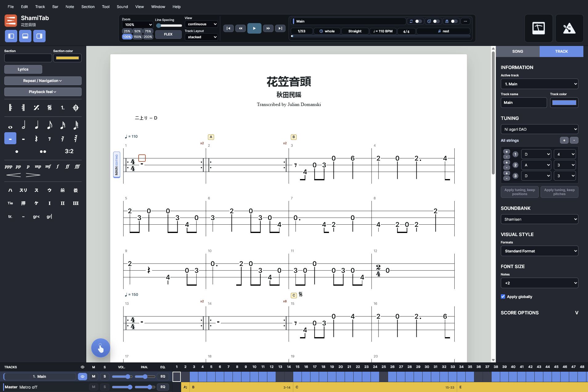Apply fortissimo ff dynamic
Image resolution: width=588 pixels, height=392 pixels.
point(67,166)
